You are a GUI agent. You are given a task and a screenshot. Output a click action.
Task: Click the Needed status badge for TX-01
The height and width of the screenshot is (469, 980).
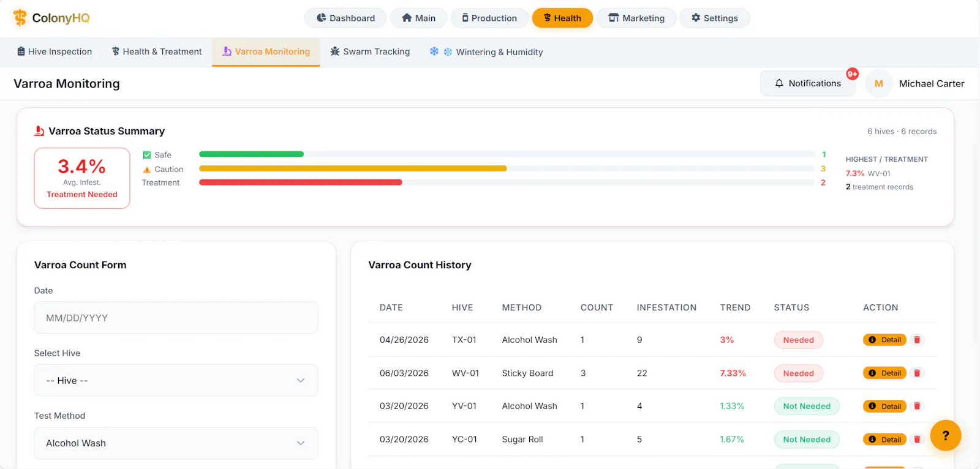tap(799, 340)
